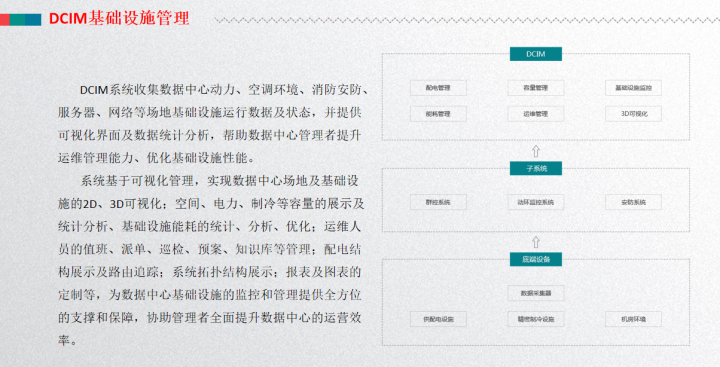Click the "机房环境" box

pyautogui.click(x=633, y=319)
